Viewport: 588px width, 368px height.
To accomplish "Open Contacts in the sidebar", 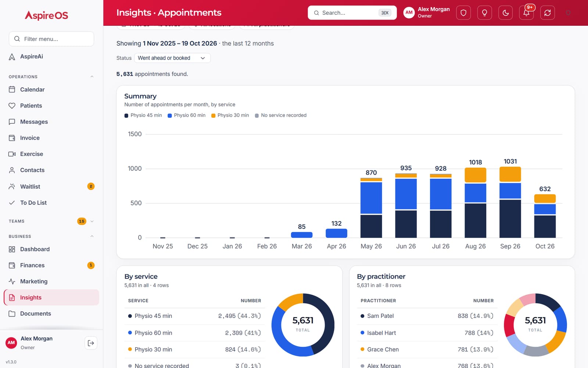I will tap(51, 170).
